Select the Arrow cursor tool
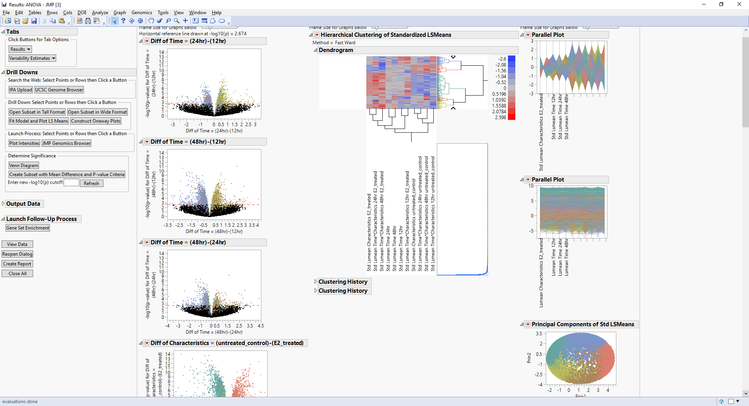749x406 pixels. (114, 21)
